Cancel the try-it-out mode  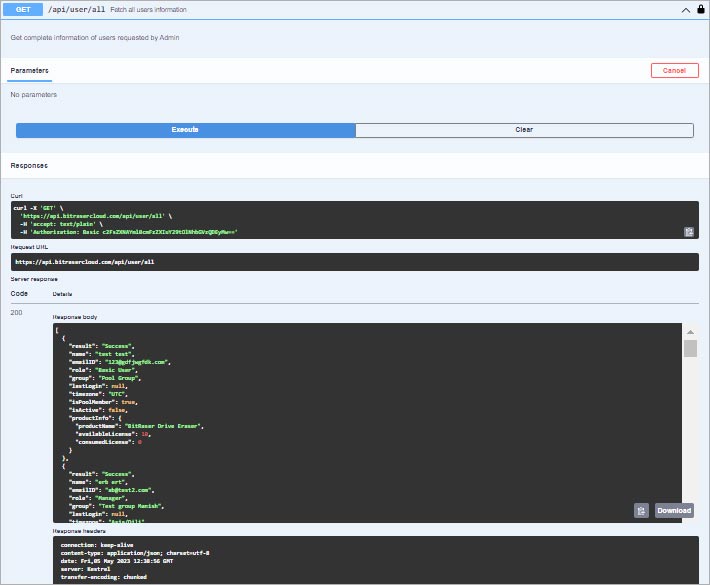pyautogui.click(x=674, y=71)
